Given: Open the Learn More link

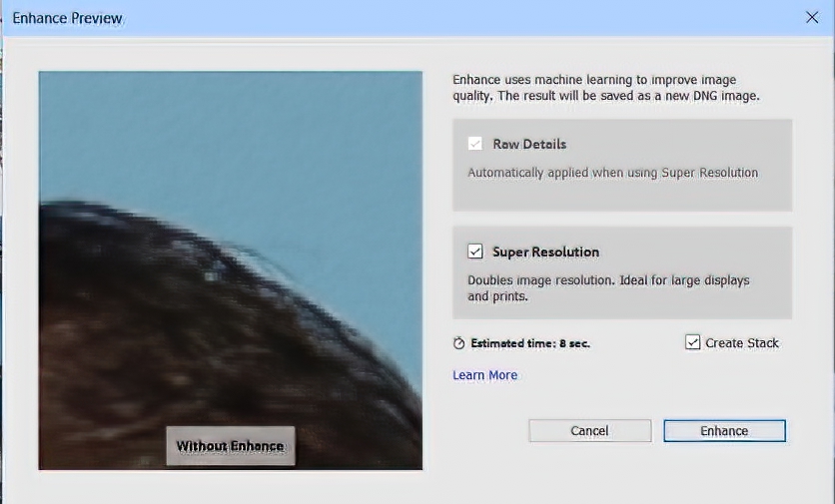Looking at the screenshot, I should point(484,375).
